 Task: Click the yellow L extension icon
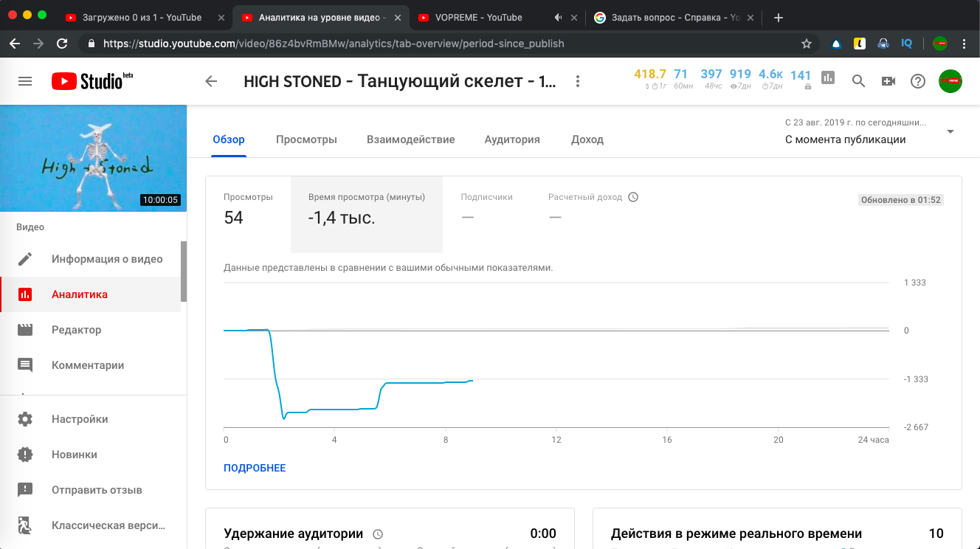click(860, 44)
